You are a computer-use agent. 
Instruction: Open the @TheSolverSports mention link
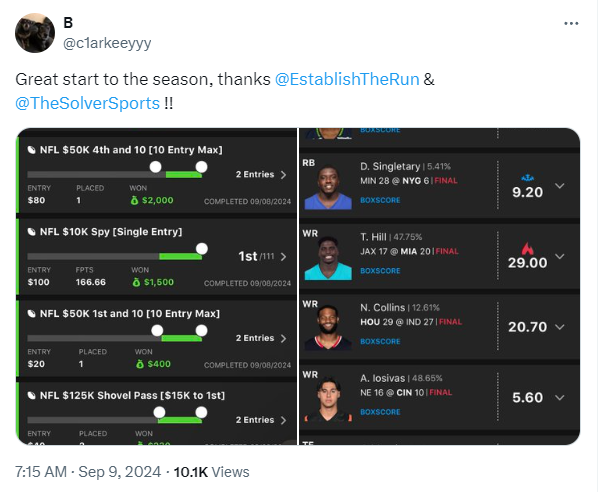87,103
